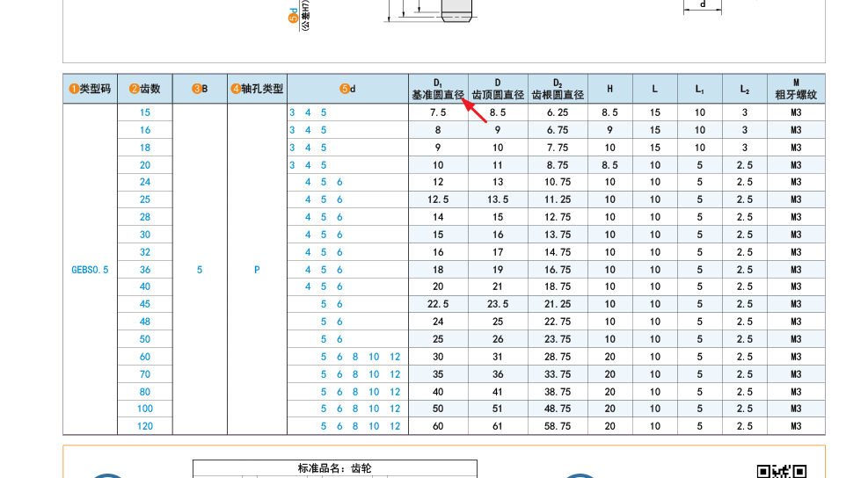This screenshot has height=478, width=868.
Task: Pick bore d value 6 in the 24-tooth row
Action: [x=339, y=182]
